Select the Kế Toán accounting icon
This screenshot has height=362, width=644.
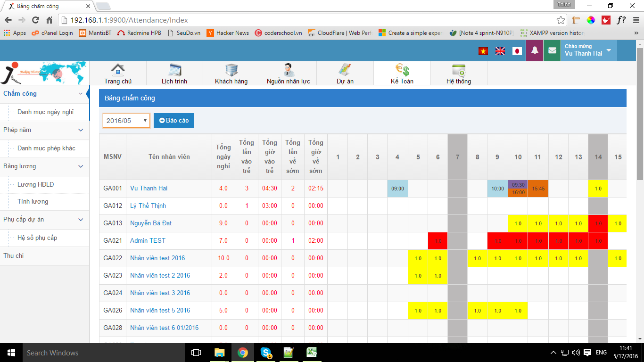[402, 70]
